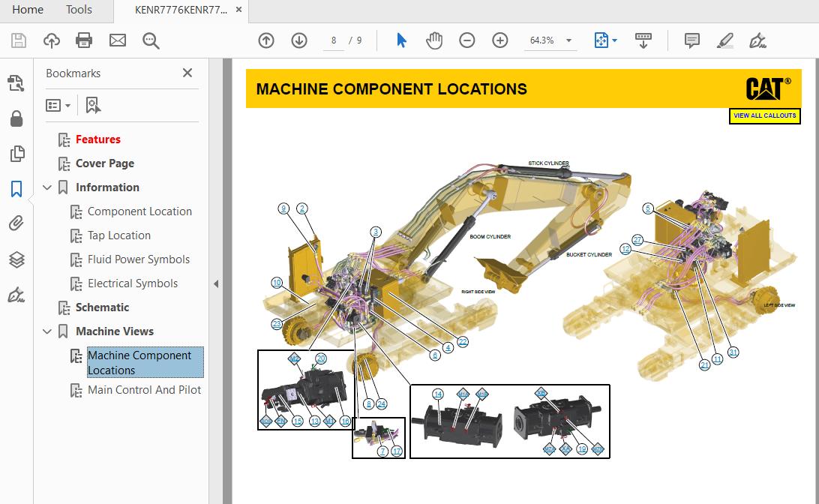Switch to the Home tab

(28, 10)
